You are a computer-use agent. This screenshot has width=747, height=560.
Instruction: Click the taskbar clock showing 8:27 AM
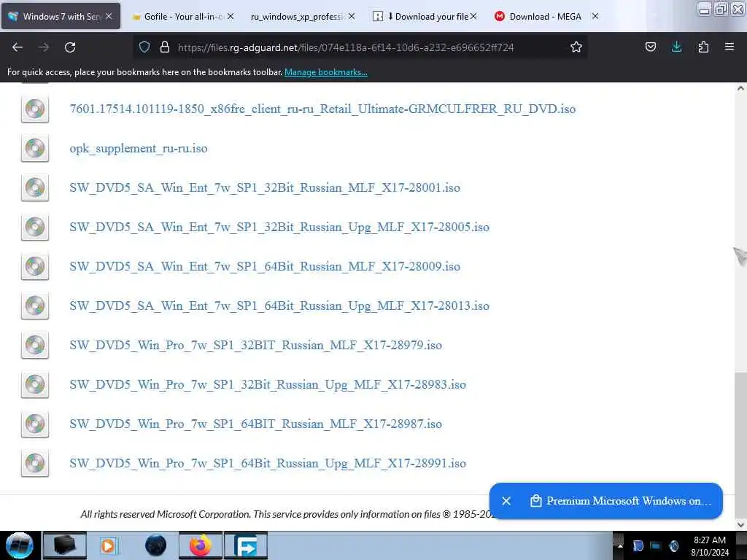point(710,546)
